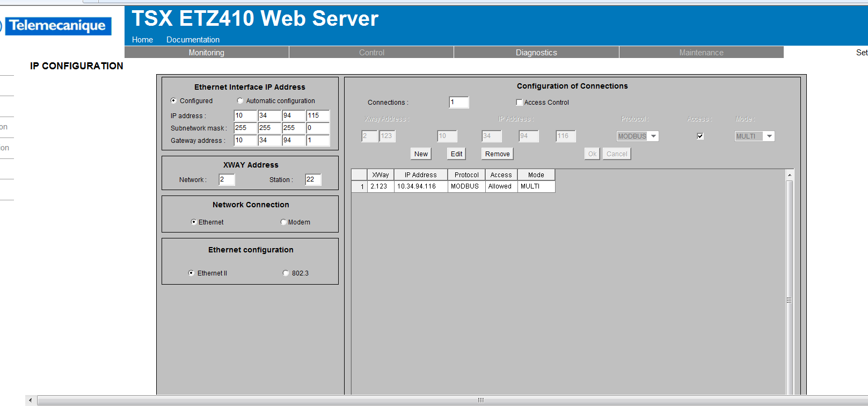Toggle the Access checkbox for connection
Viewport: 868px width, 406px height.
700,136
